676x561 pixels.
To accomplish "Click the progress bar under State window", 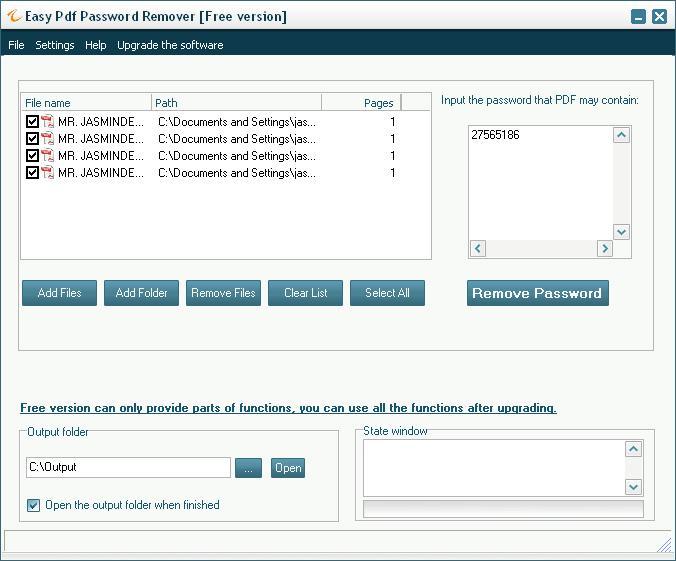I will coord(503,509).
